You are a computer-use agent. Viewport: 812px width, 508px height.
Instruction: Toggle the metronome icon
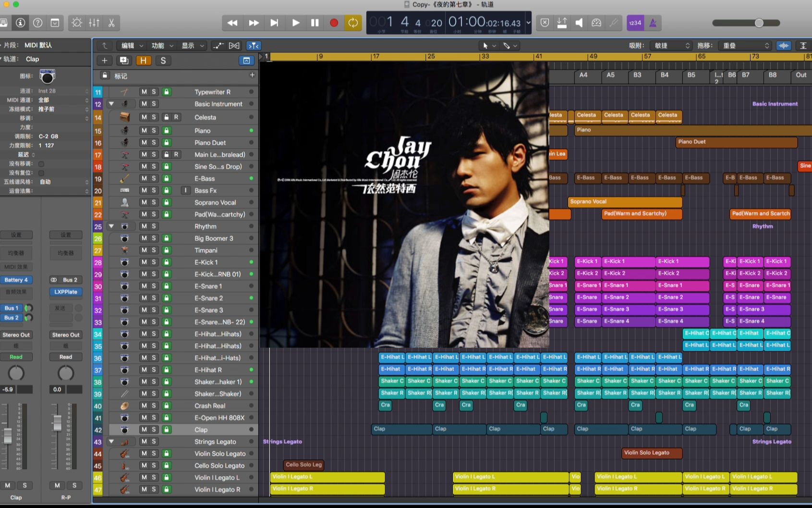653,23
